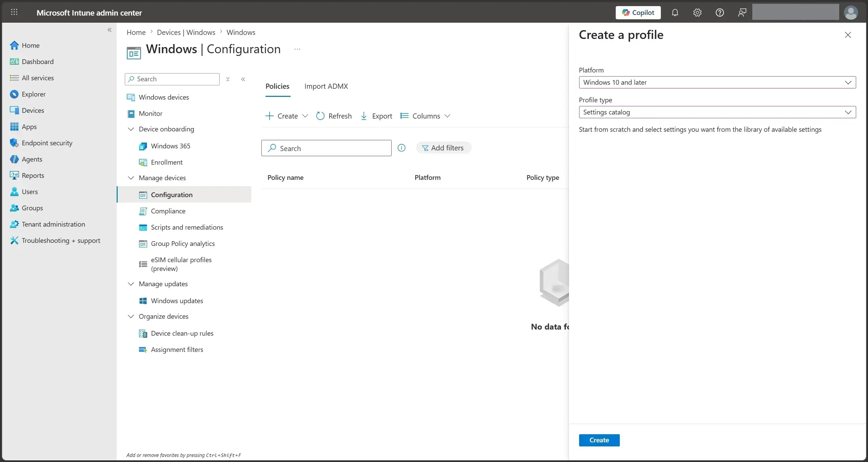Open Agents in the sidebar
The image size is (868, 462).
click(x=32, y=159)
